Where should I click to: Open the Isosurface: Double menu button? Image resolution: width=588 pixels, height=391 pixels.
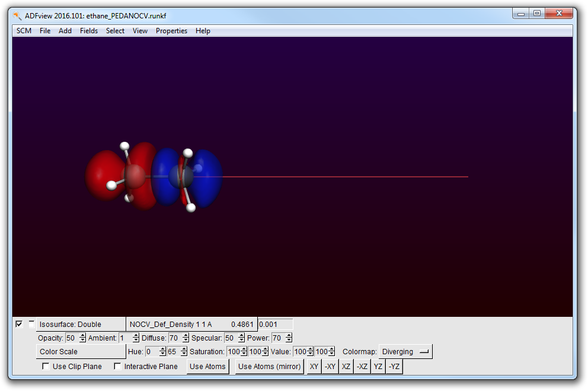(81, 324)
